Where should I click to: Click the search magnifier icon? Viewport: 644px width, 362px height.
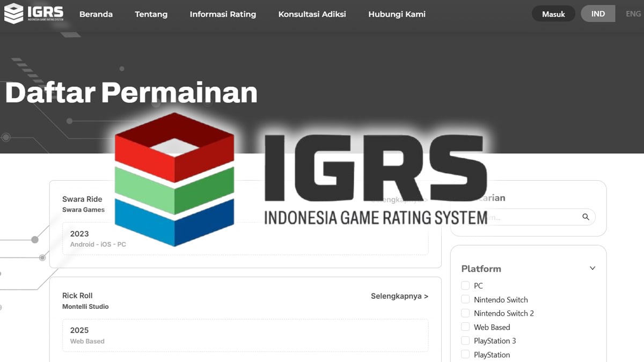[x=585, y=217]
